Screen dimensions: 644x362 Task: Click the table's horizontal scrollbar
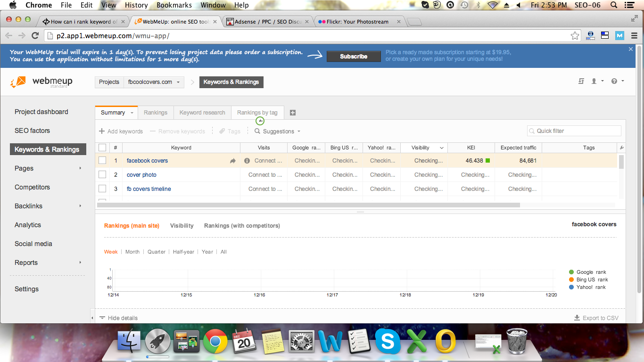[x=308, y=205]
